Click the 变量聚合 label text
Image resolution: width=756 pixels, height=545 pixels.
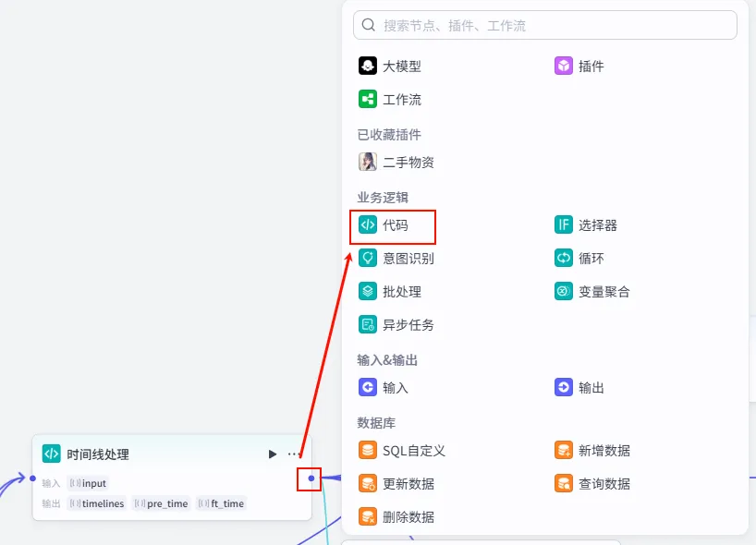coord(604,292)
